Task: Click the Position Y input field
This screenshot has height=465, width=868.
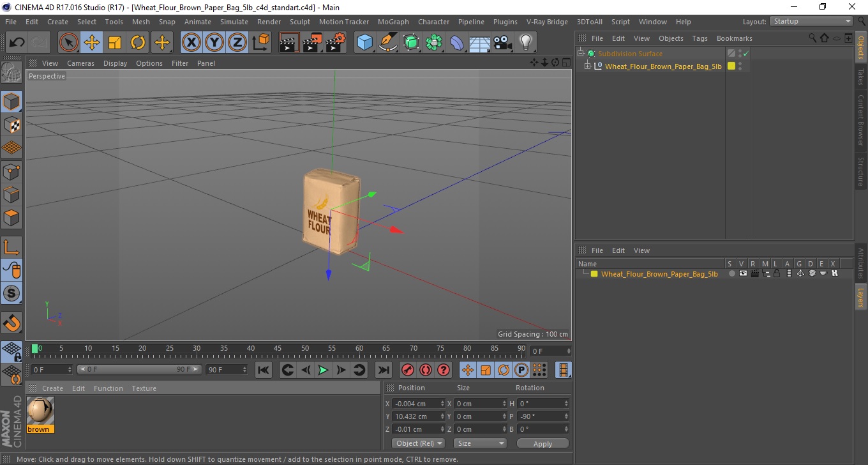Action: (419, 416)
